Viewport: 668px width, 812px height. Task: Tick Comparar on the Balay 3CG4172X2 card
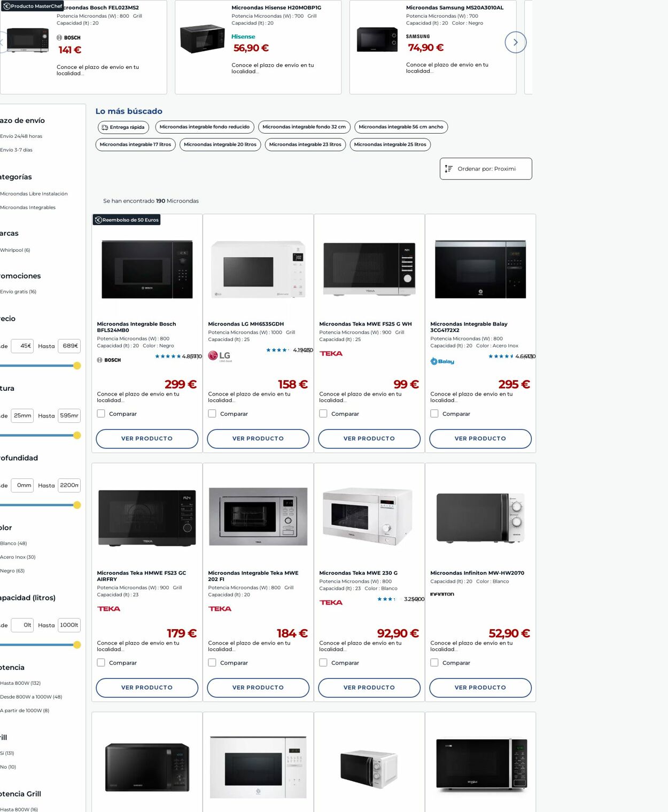point(434,413)
